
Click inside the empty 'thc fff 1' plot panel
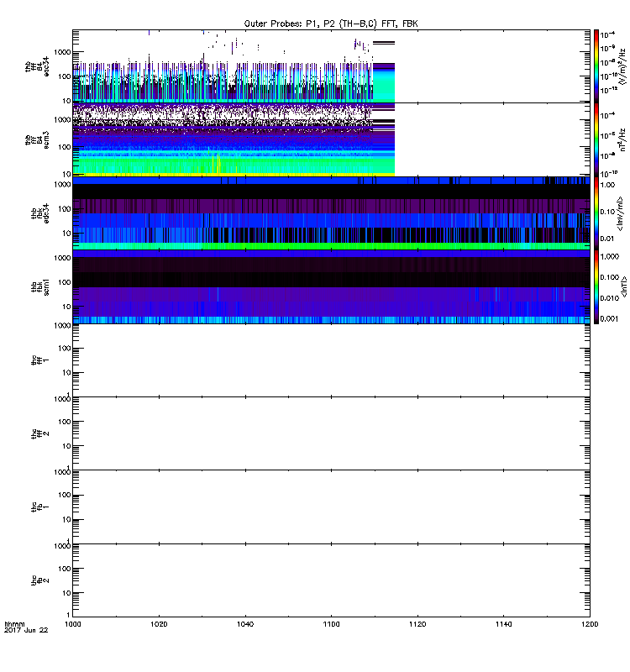tap(331, 360)
